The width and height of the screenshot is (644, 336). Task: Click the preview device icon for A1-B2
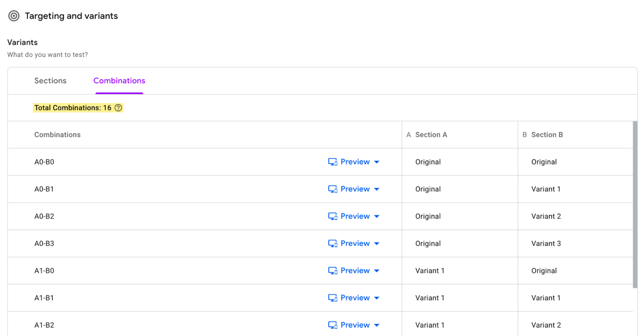332,325
